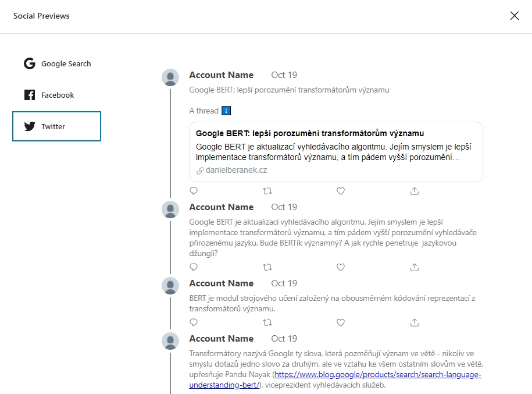The width and height of the screenshot is (532, 394).
Task: Click retweet icon under first tweet
Action: pos(267,191)
